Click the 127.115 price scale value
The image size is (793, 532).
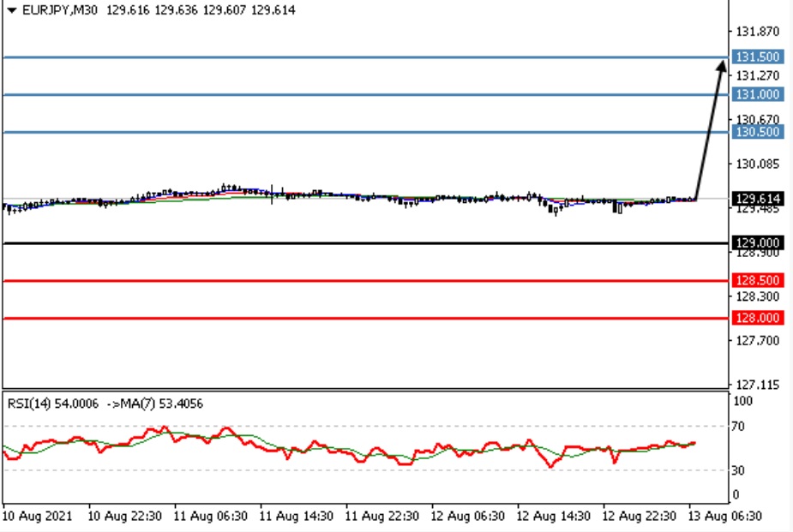coord(758,385)
